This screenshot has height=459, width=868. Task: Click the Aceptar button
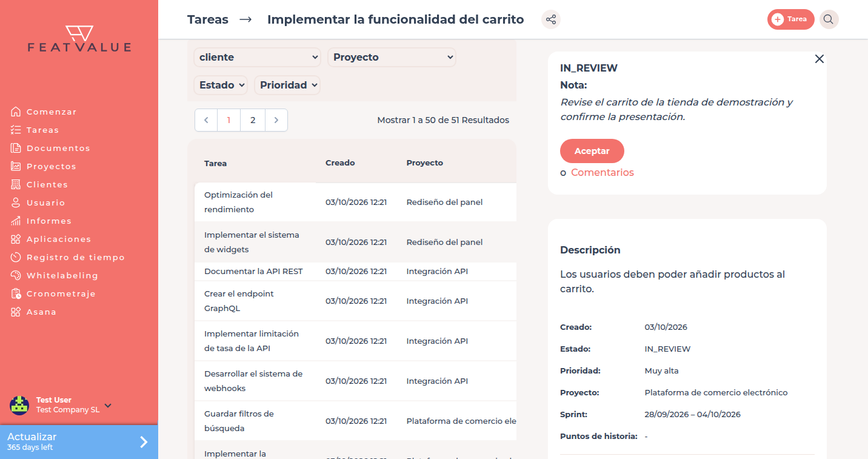pos(592,151)
